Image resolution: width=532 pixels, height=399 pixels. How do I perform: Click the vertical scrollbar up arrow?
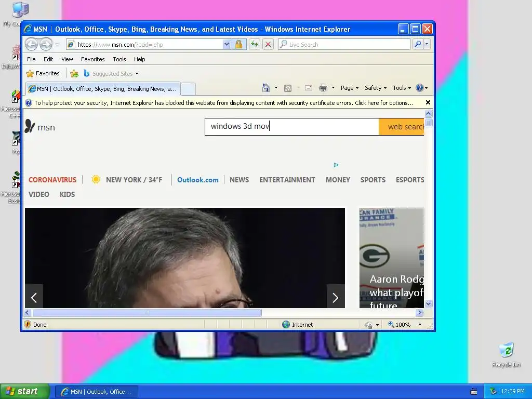428,114
